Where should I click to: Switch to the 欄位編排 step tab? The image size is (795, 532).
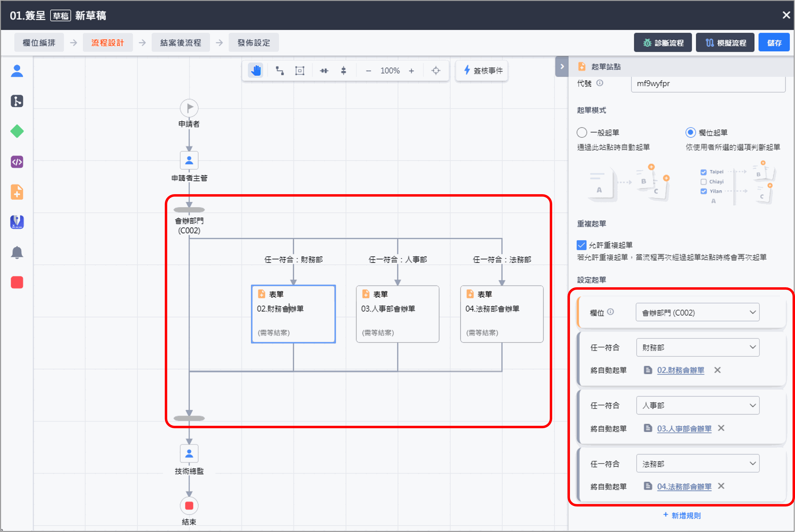[x=39, y=43]
